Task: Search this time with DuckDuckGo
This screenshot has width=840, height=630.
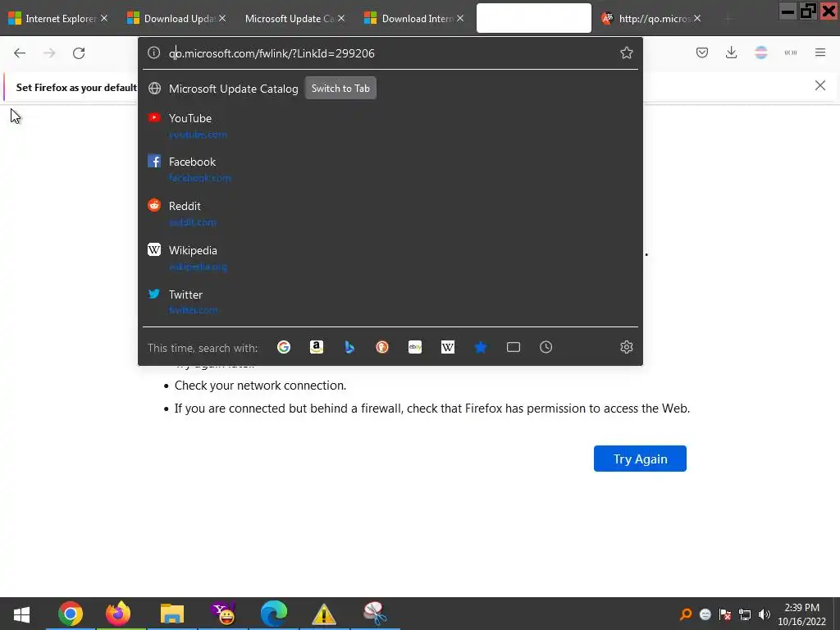Action: point(382,347)
